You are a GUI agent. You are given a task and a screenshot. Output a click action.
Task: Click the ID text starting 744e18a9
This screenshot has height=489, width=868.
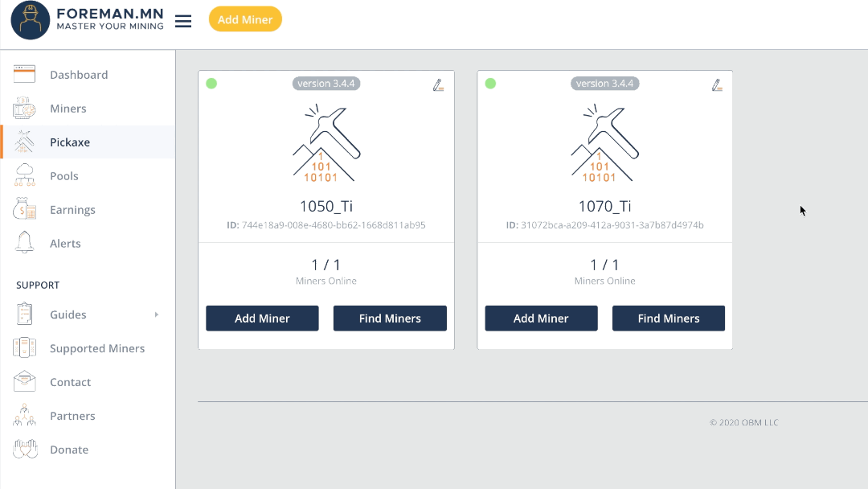326,225
